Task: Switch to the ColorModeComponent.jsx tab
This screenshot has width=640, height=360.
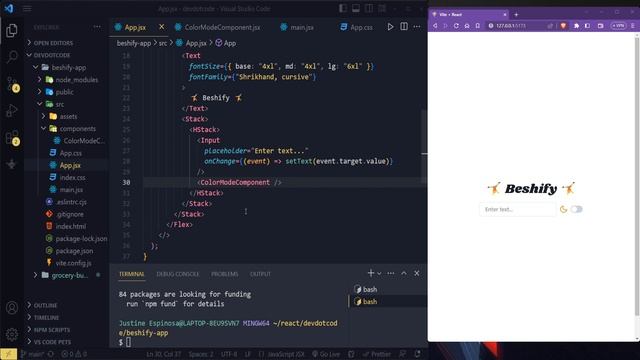Action: tap(222, 27)
